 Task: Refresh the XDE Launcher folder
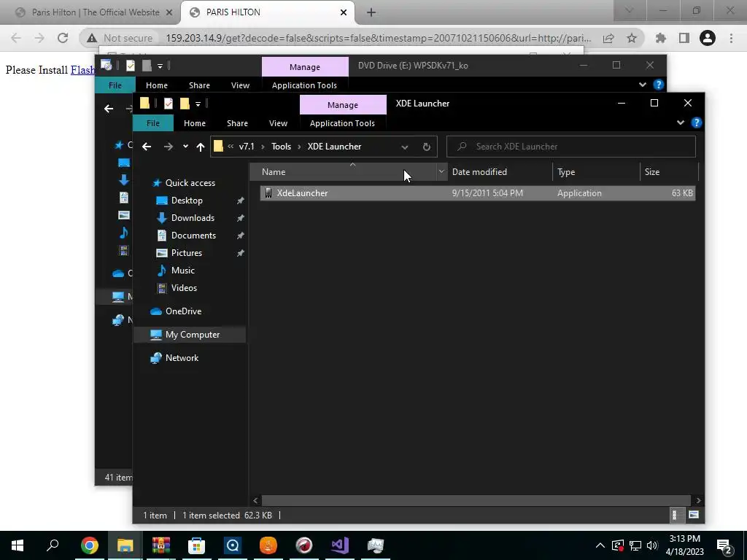426,147
